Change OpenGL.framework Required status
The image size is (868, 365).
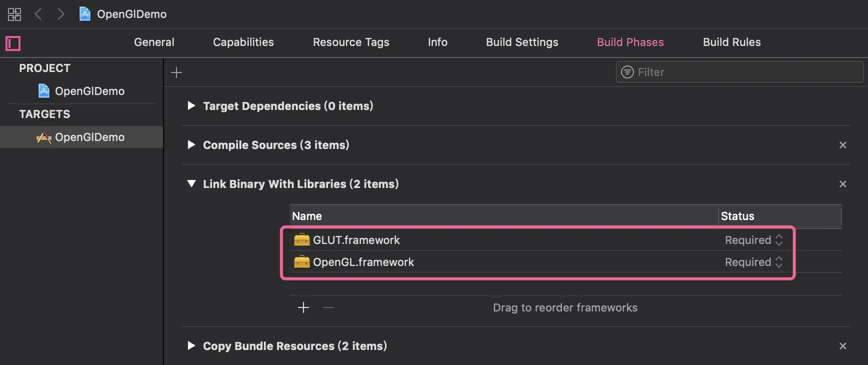coord(753,262)
